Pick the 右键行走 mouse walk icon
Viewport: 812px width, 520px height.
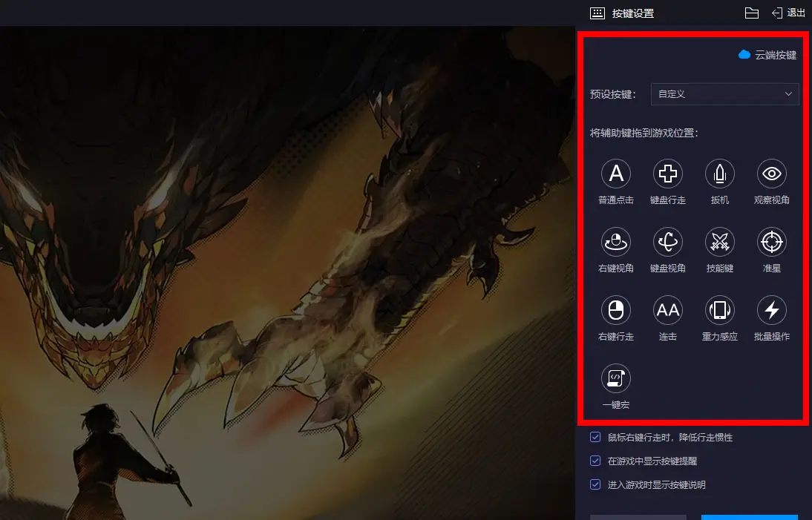(616, 310)
